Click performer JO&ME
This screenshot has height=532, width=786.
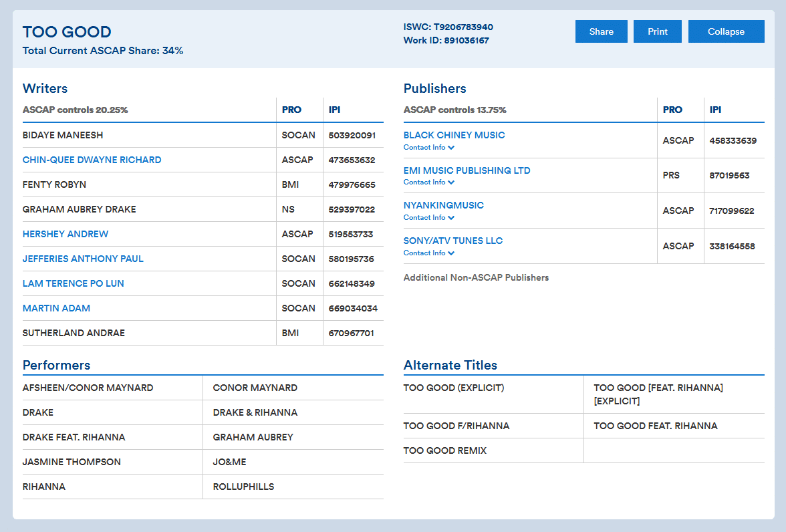coord(230,462)
